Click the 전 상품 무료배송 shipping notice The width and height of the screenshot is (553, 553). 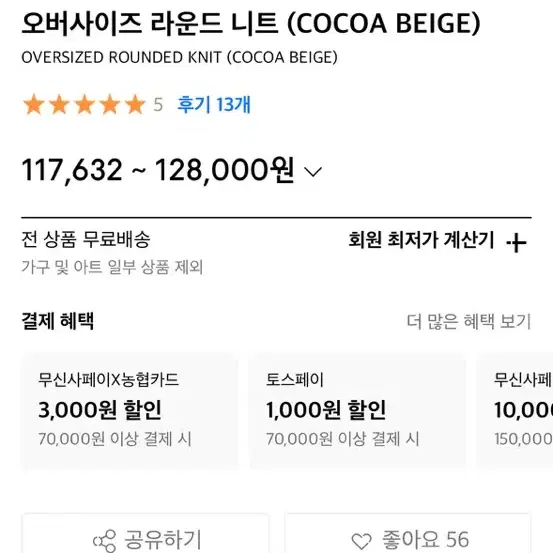pyautogui.click(x=86, y=239)
